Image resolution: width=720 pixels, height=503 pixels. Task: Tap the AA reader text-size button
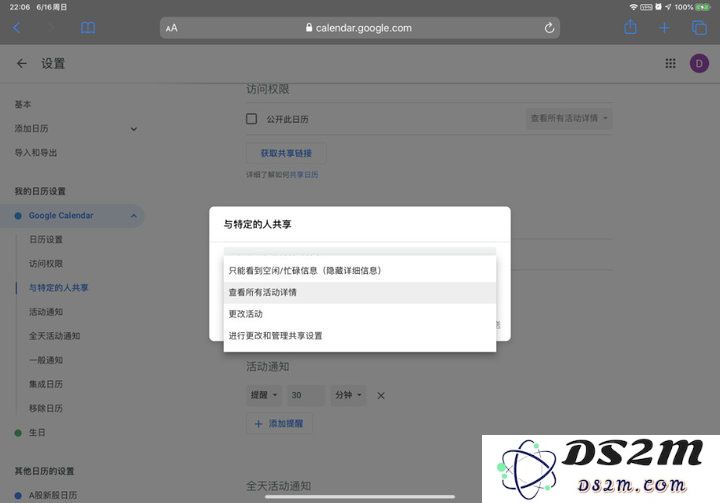tap(172, 28)
